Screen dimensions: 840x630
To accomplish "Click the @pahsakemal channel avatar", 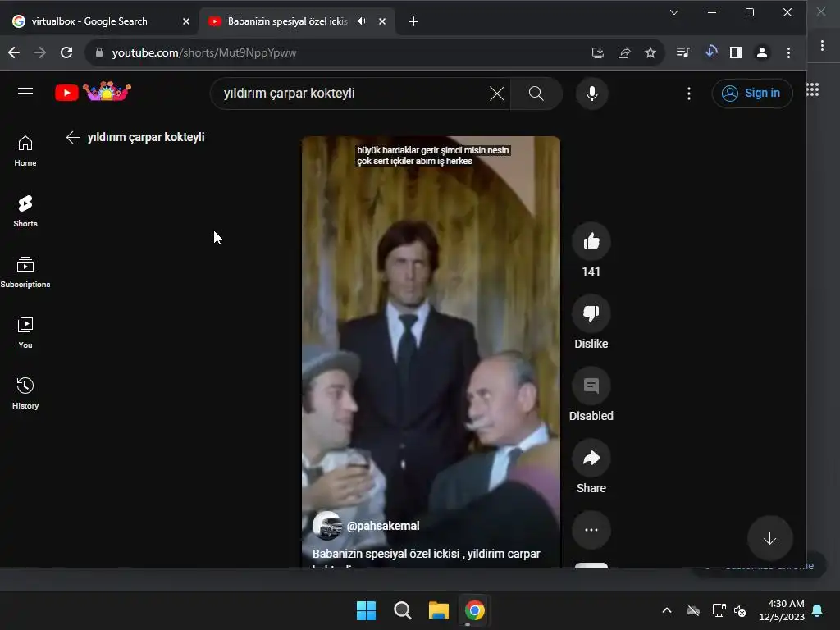I will click(327, 526).
